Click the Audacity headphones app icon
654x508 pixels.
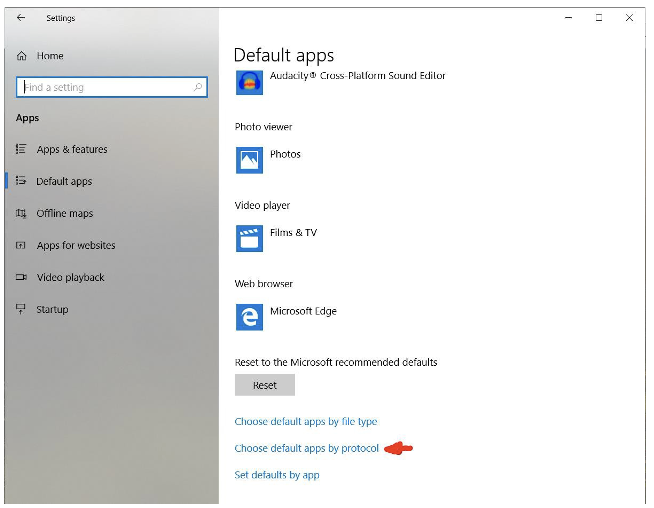(x=249, y=83)
